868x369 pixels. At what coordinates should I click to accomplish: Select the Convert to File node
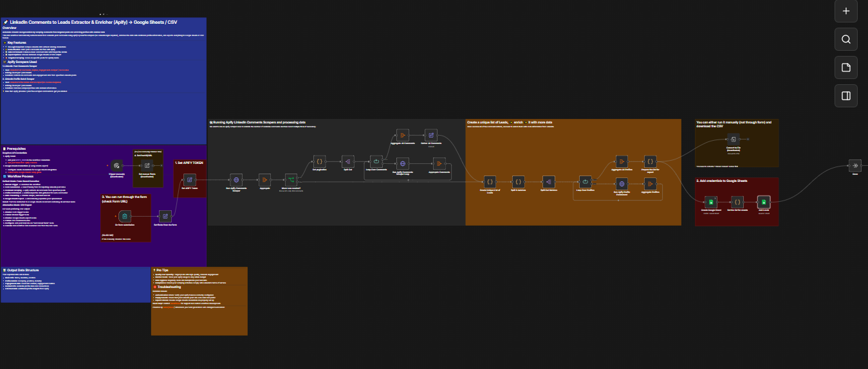point(734,138)
